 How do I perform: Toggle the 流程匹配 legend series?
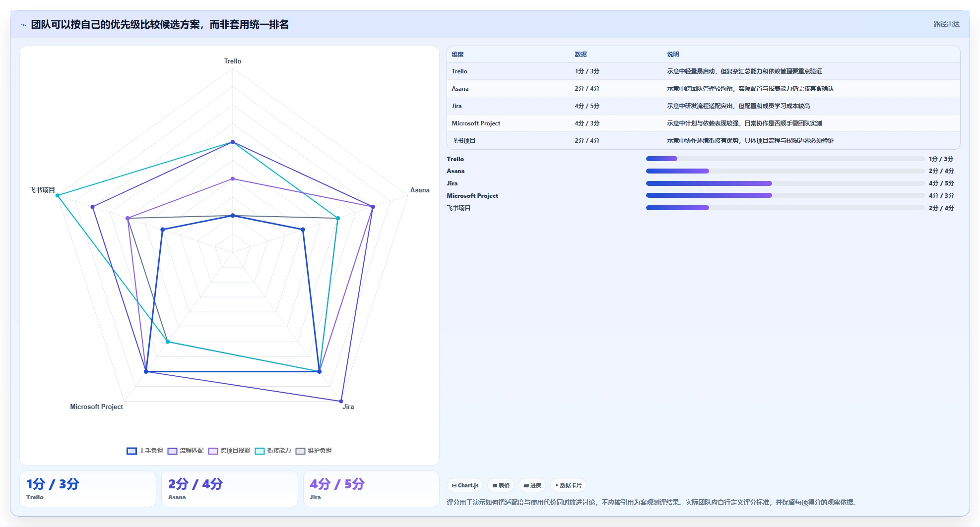pos(186,451)
